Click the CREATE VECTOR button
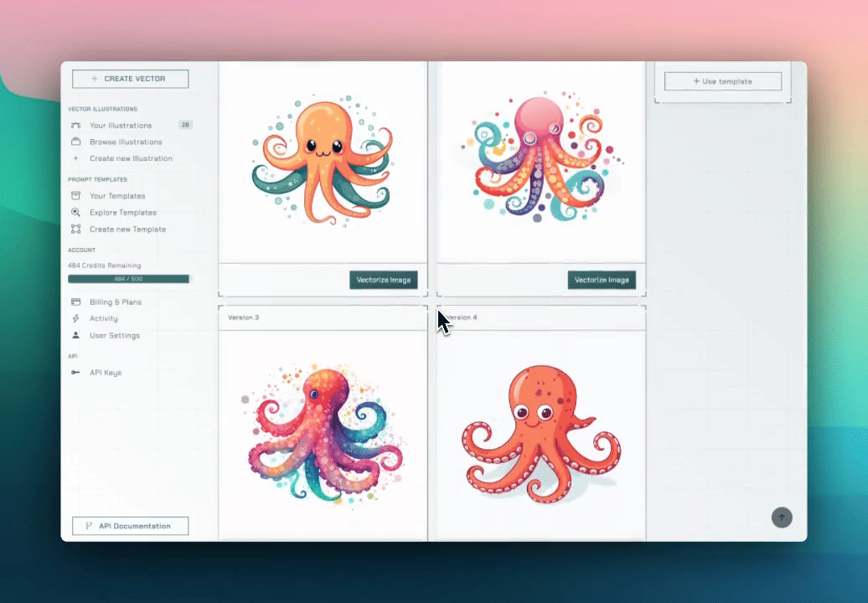868x603 pixels. pos(130,79)
